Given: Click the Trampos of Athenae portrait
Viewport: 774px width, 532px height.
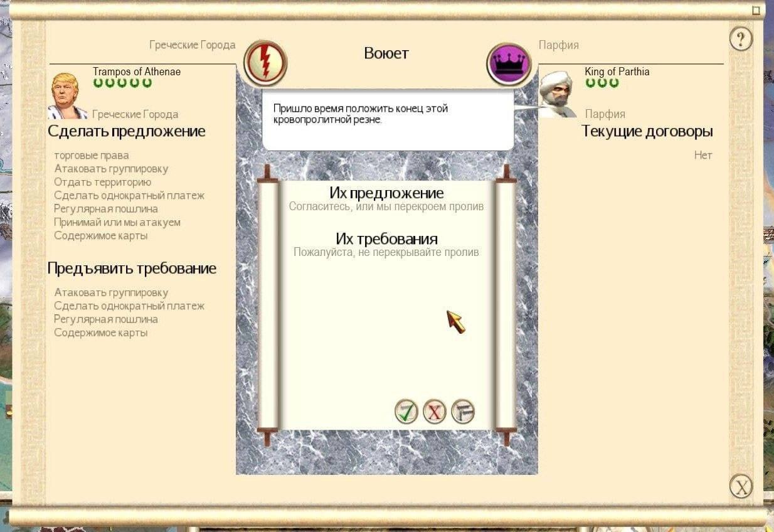Looking at the screenshot, I should (x=68, y=95).
